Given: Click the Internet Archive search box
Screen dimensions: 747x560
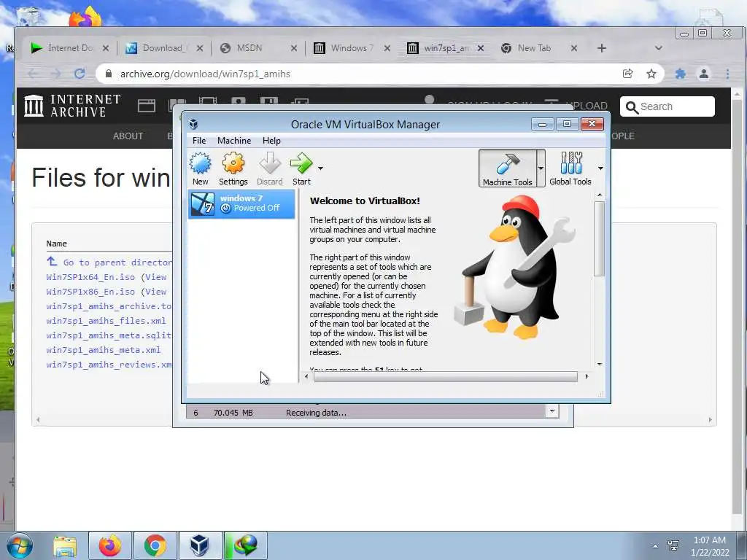Looking at the screenshot, I should coord(667,106).
